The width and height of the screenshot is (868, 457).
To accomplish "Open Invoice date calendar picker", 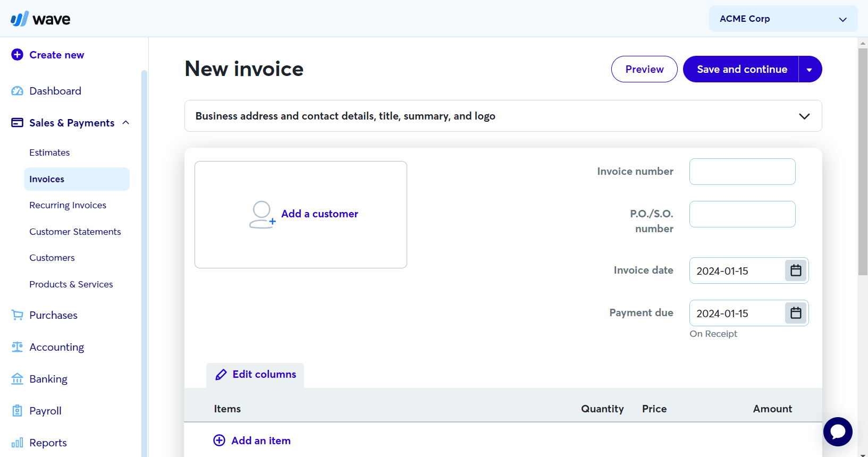I will pyautogui.click(x=795, y=270).
